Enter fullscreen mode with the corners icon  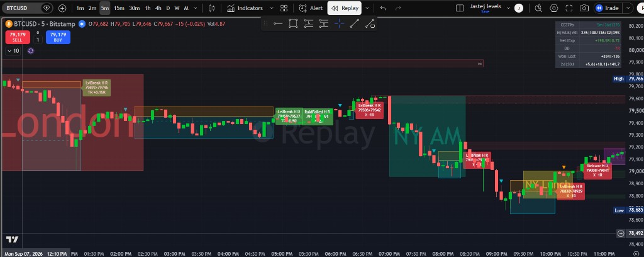tap(569, 8)
